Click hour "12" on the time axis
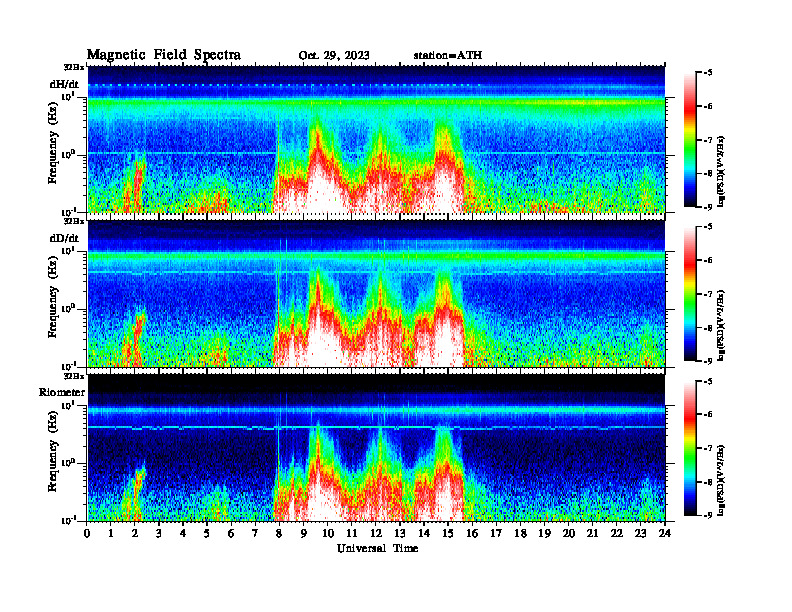The height and width of the screenshot is (612, 792). pyautogui.click(x=376, y=533)
